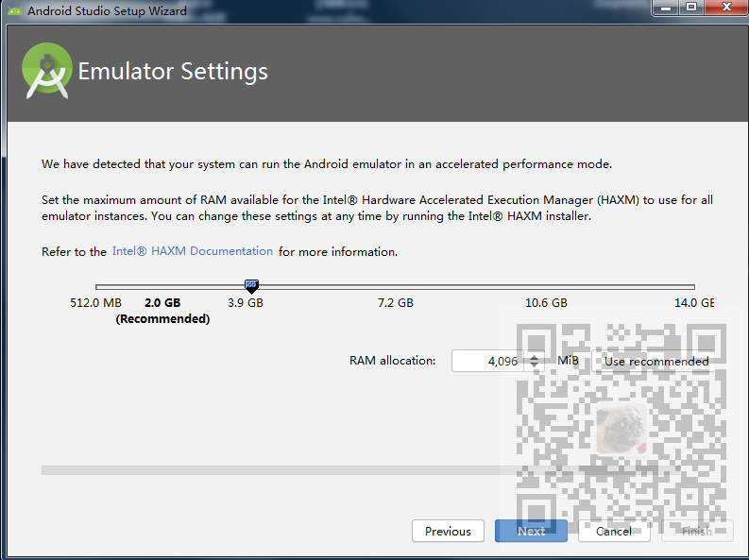Click the MiB unit label
749x560 pixels.
click(568, 361)
